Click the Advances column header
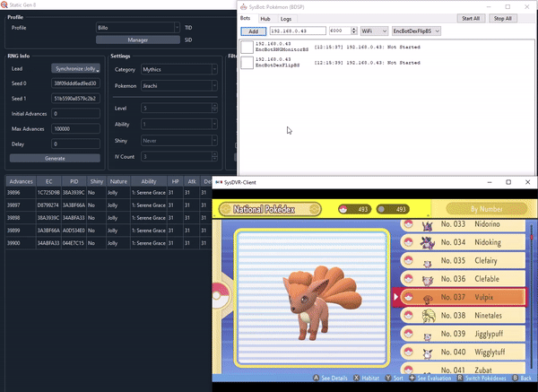 pos(21,181)
